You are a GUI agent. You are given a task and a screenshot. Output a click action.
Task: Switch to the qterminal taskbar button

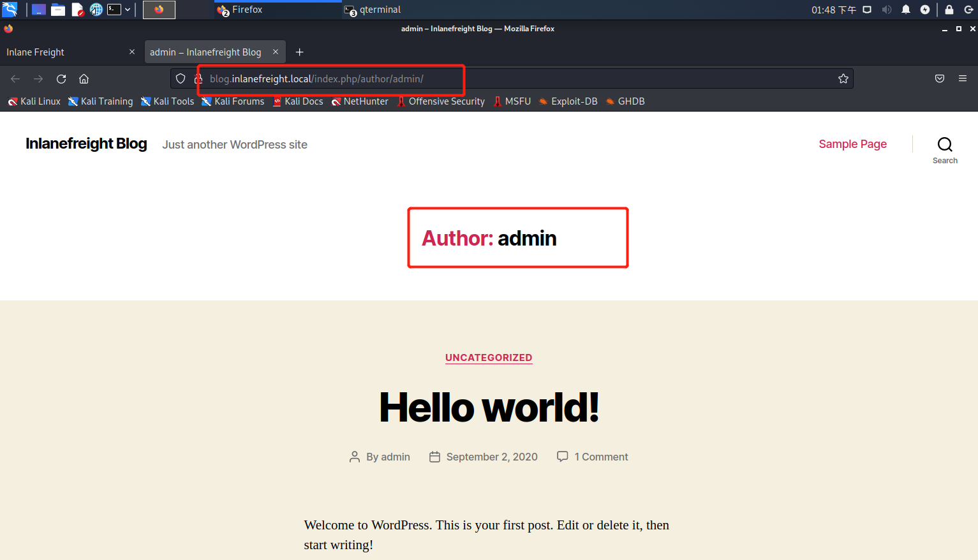coord(405,10)
